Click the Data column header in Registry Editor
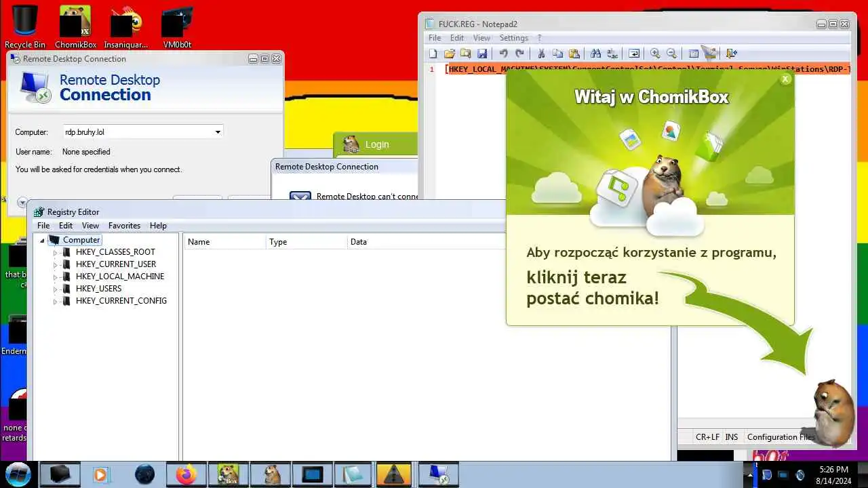 (x=426, y=242)
